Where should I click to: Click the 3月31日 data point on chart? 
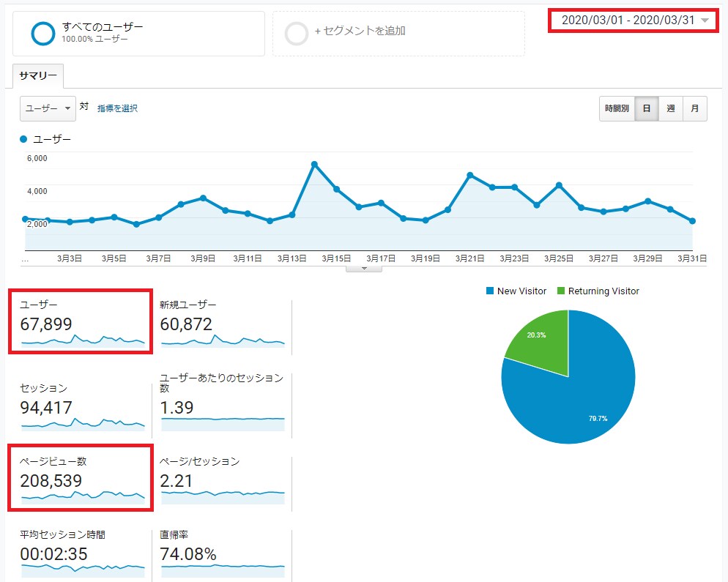coord(692,221)
